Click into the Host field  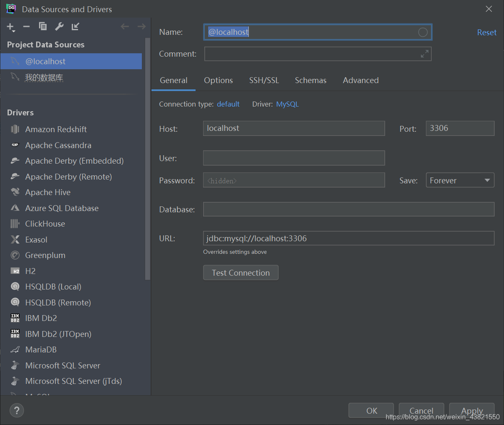point(294,128)
